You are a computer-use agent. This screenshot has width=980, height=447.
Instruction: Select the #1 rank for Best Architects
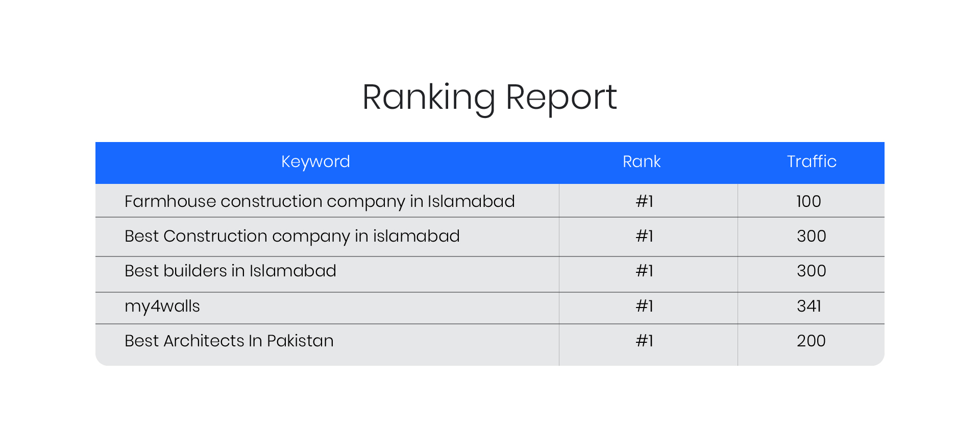pos(644,341)
